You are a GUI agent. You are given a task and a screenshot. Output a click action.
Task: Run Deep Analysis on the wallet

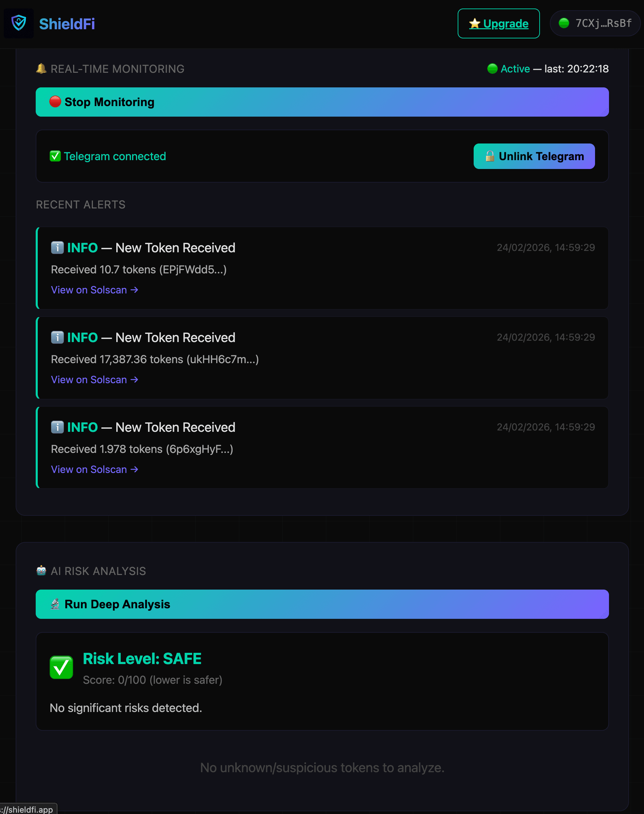[322, 604]
